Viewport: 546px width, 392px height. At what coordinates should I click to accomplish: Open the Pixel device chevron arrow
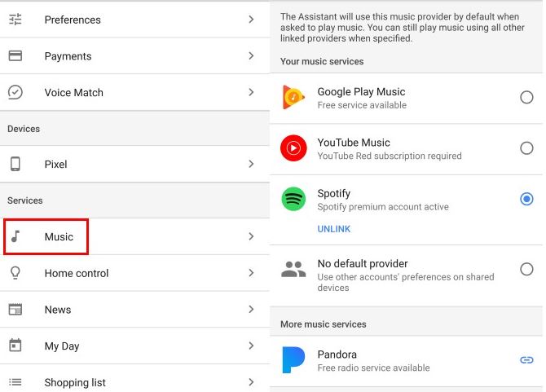point(251,165)
